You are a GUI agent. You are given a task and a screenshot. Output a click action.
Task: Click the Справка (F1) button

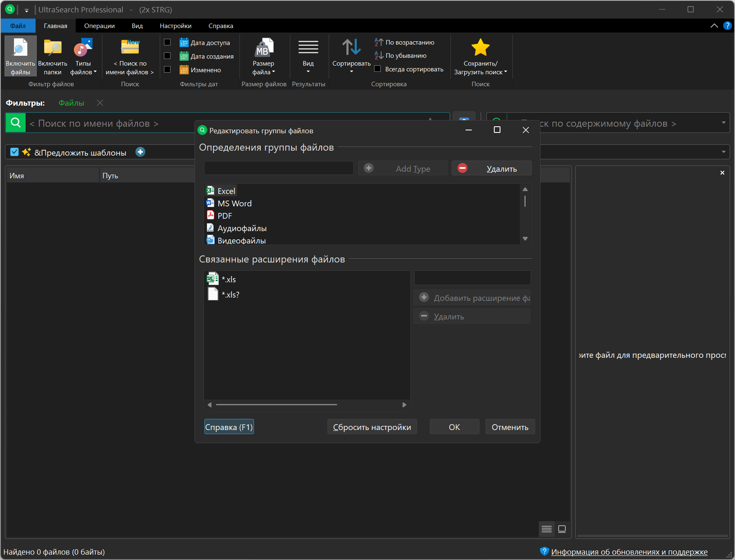point(229,427)
